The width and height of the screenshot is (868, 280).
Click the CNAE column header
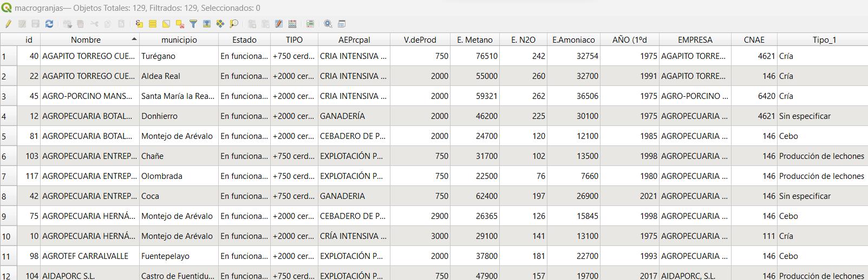(x=754, y=39)
